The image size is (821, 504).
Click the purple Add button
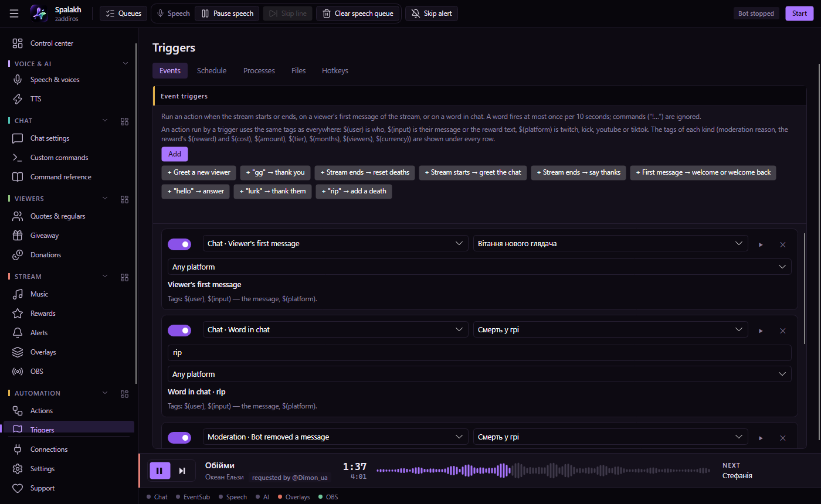[x=175, y=154]
